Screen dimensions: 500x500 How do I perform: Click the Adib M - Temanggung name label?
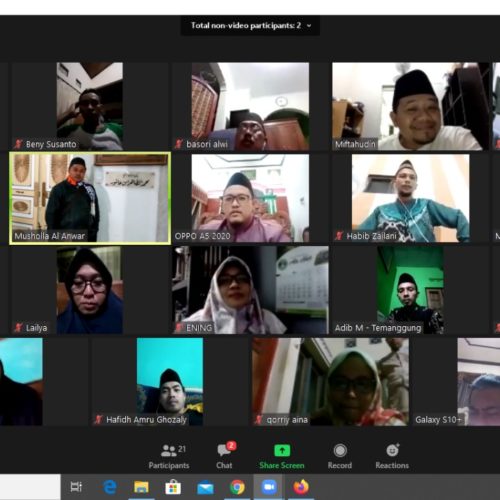coord(378,328)
